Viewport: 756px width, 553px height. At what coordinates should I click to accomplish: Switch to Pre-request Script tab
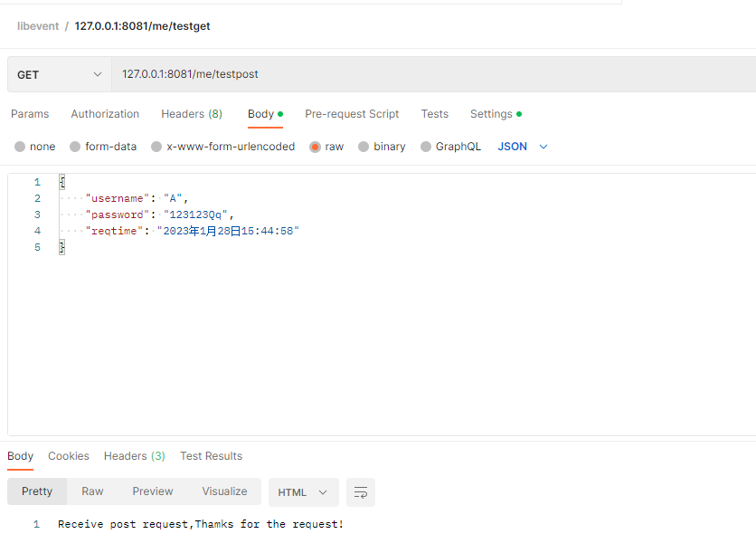point(352,114)
